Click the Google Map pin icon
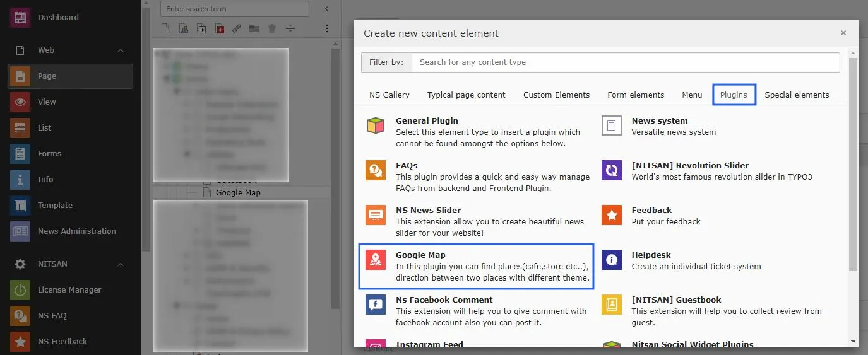The height and width of the screenshot is (355, 868). [376, 260]
